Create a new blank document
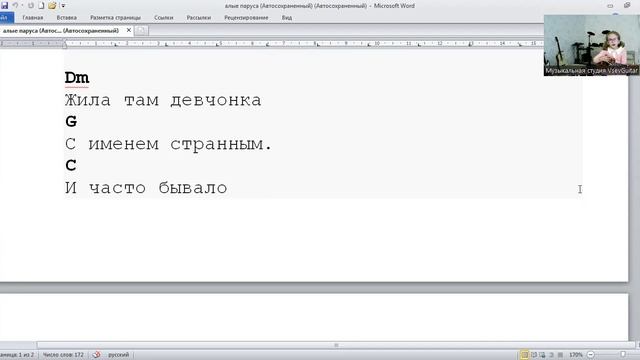The image size is (640, 360). pos(41,6)
